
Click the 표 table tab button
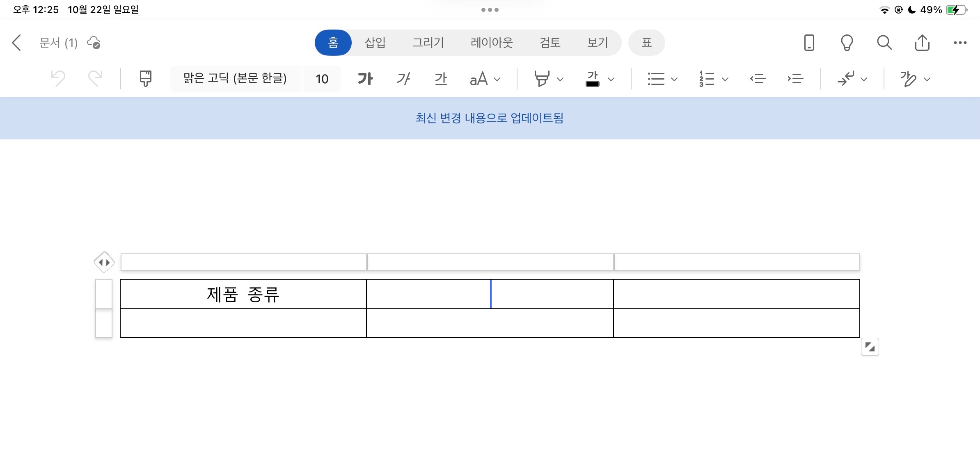[646, 43]
